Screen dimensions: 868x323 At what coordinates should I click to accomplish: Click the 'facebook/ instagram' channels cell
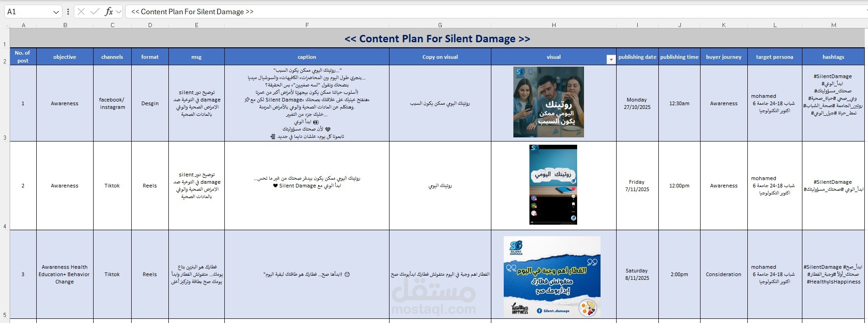112,103
